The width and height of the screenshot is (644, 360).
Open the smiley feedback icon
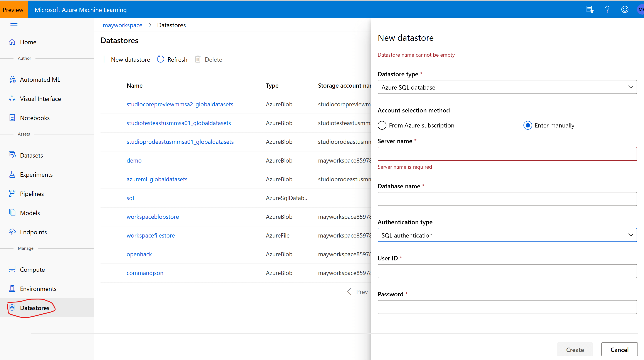pyautogui.click(x=624, y=10)
